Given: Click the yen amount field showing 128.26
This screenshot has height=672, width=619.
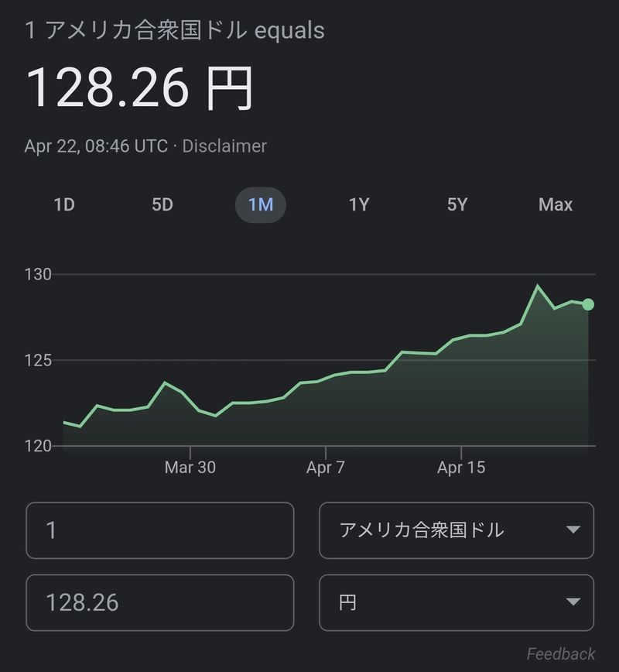Looking at the screenshot, I should [x=160, y=602].
